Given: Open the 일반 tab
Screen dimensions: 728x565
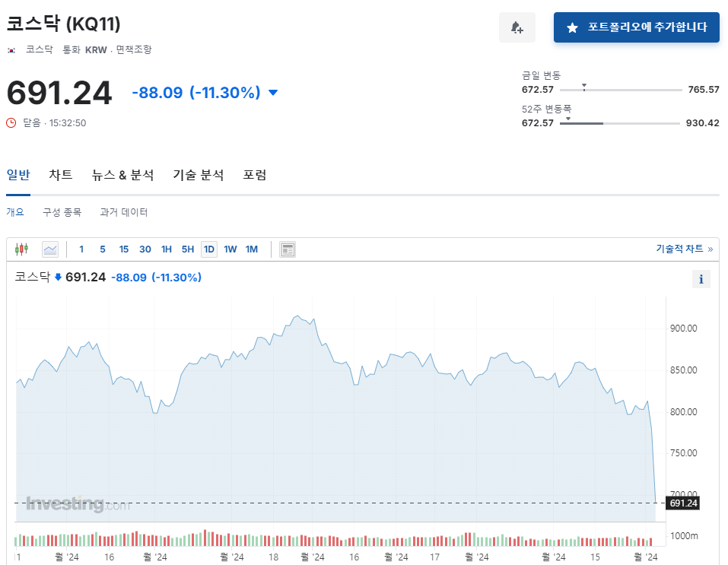Looking at the screenshot, I should (18, 175).
